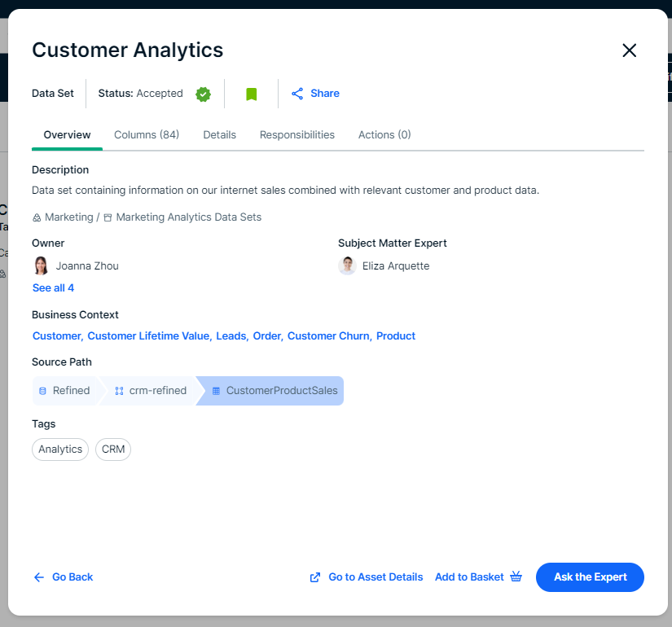Click the basket icon beside Add to Basket

tap(516, 577)
